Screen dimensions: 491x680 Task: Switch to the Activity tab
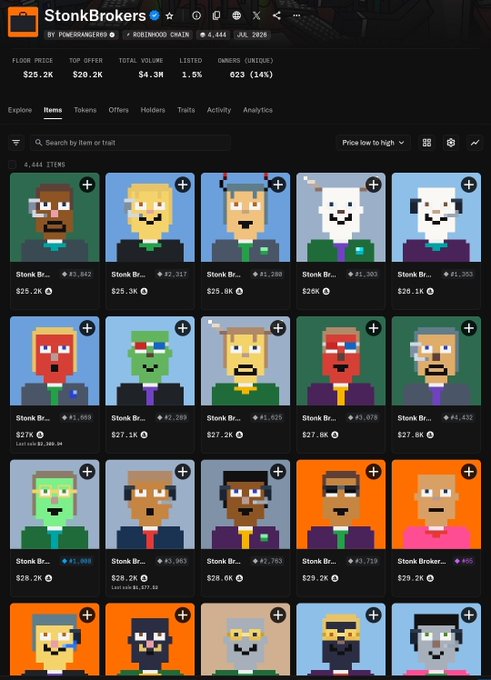point(219,110)
